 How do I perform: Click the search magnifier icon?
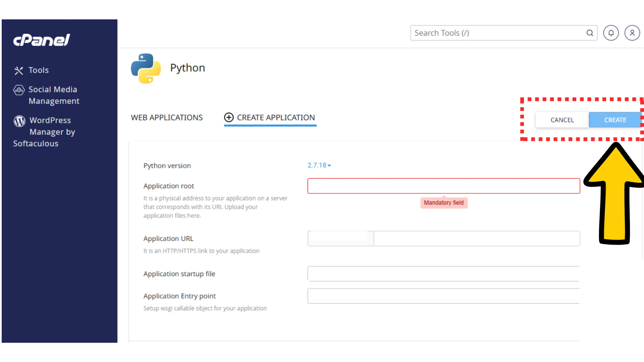[x=590, y=33]
